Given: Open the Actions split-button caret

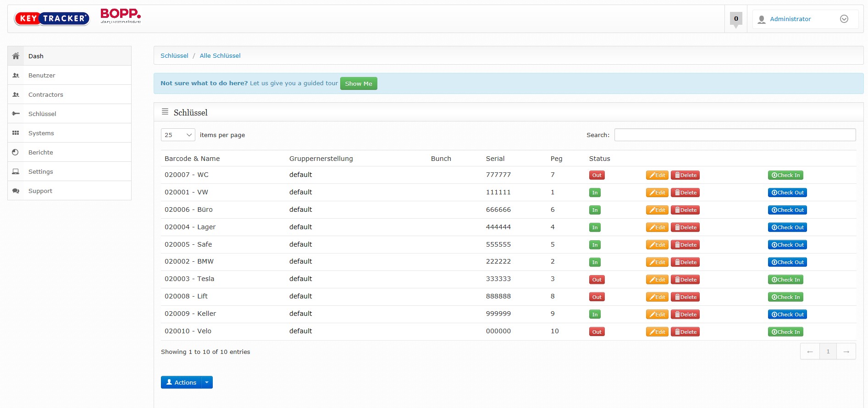Looking at the screenshot, I should point(207,382).
